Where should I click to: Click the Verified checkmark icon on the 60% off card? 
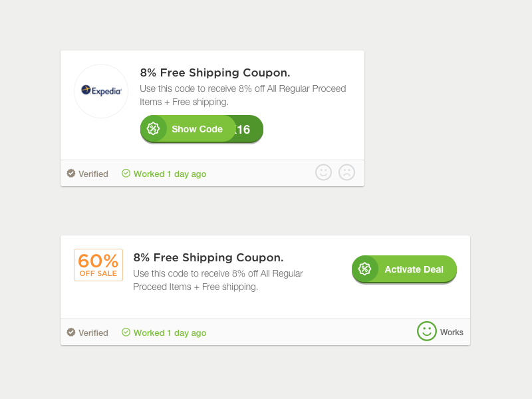(x=71, y=332)
